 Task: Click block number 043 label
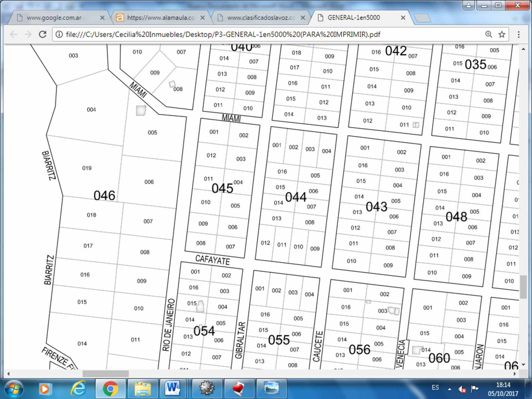[x=376, y=207]
